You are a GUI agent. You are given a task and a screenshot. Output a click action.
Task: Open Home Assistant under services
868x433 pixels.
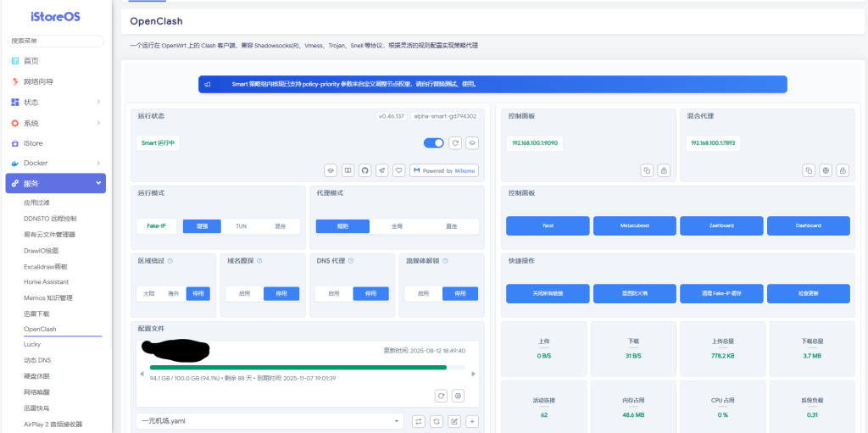click(x=46, y=282)
